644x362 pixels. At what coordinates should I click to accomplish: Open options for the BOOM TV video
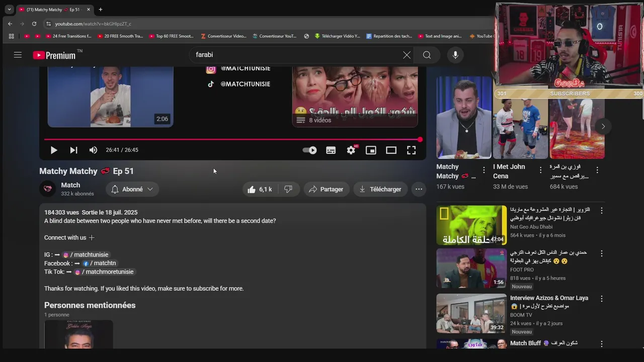point(601,299)
